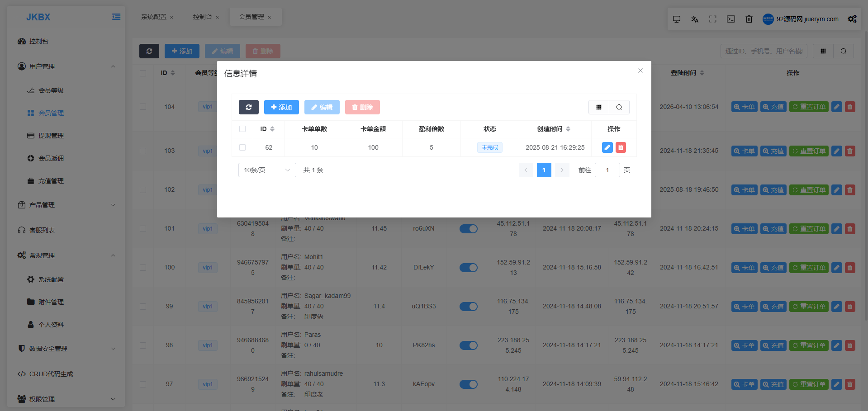This screenshot has width=868, height=411.
Task: Click 重置订单 button for row 102
Action: 809,190
